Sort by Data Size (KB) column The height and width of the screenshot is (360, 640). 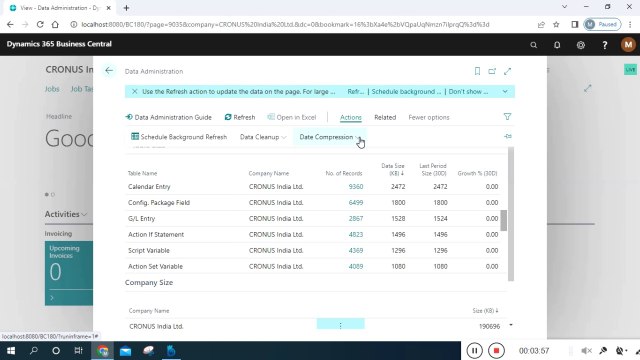point(393,169)
